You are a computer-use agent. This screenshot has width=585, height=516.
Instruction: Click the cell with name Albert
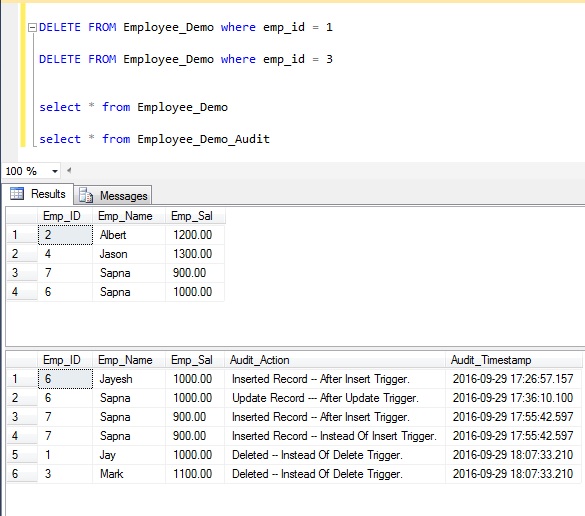129,235
